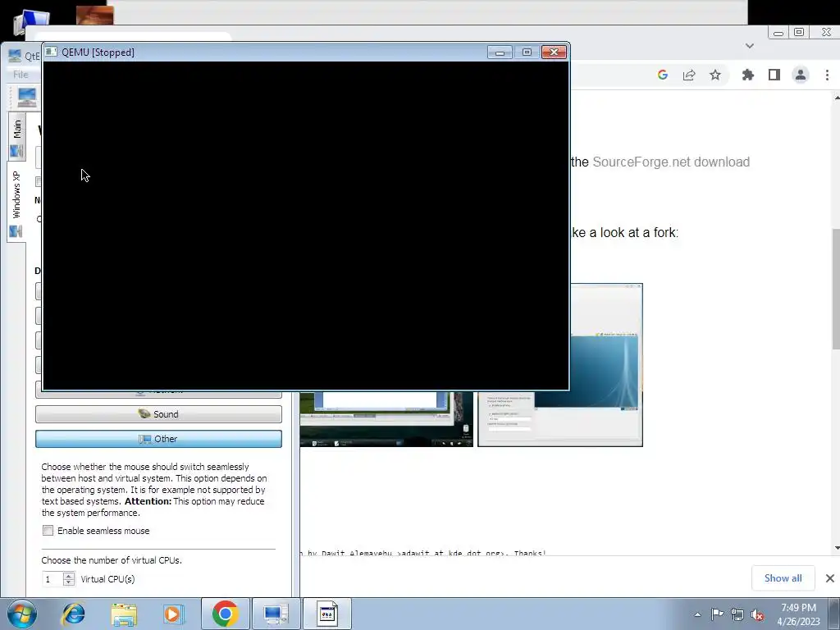This screenshot has height=630, width=840.
Task: Share this page icon in Chrome
Action: [x=689, y=75]
